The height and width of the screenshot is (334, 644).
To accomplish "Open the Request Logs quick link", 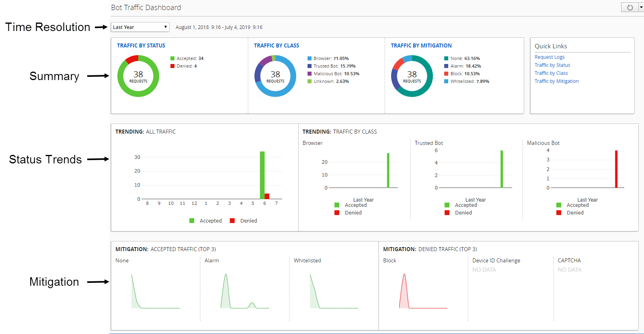I will click(x=550, y=57).
